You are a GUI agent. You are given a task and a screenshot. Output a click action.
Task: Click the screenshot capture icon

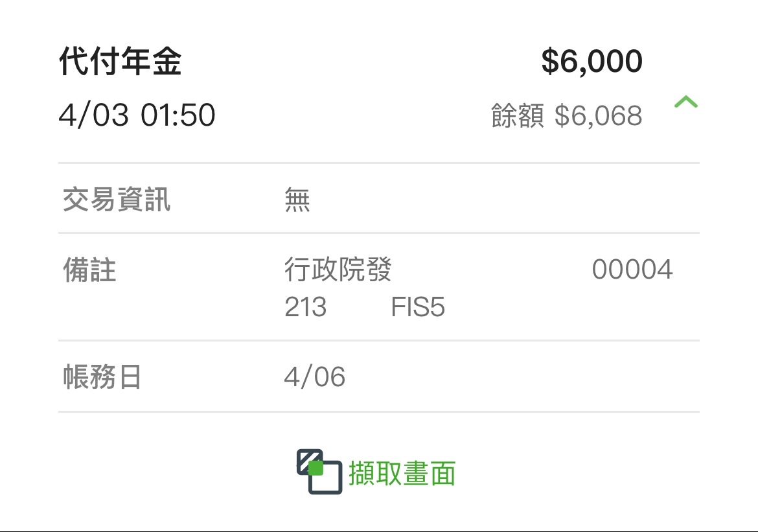pos(319,471)
